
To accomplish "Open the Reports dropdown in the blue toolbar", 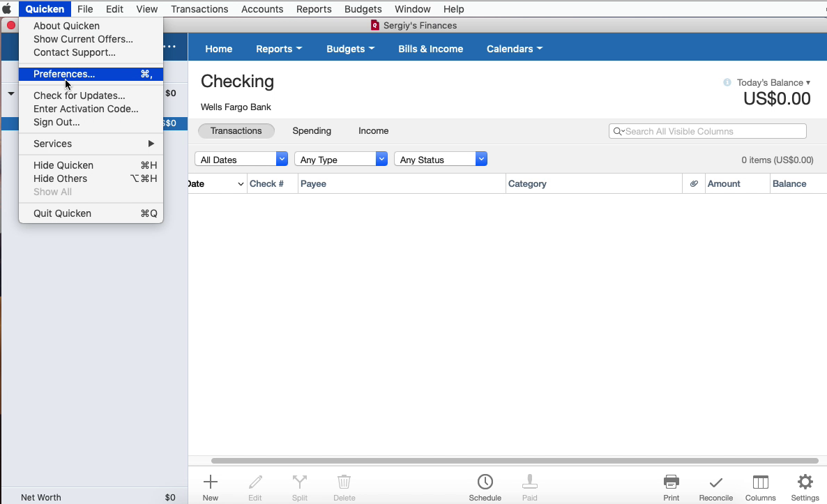I will (x=279, y=49).
